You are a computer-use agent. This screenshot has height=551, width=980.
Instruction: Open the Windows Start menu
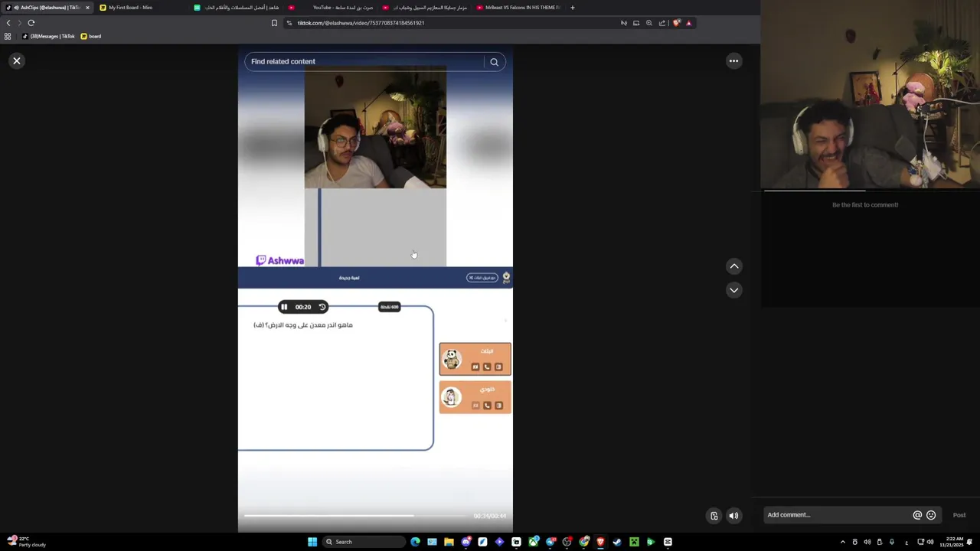pos(312,542)
